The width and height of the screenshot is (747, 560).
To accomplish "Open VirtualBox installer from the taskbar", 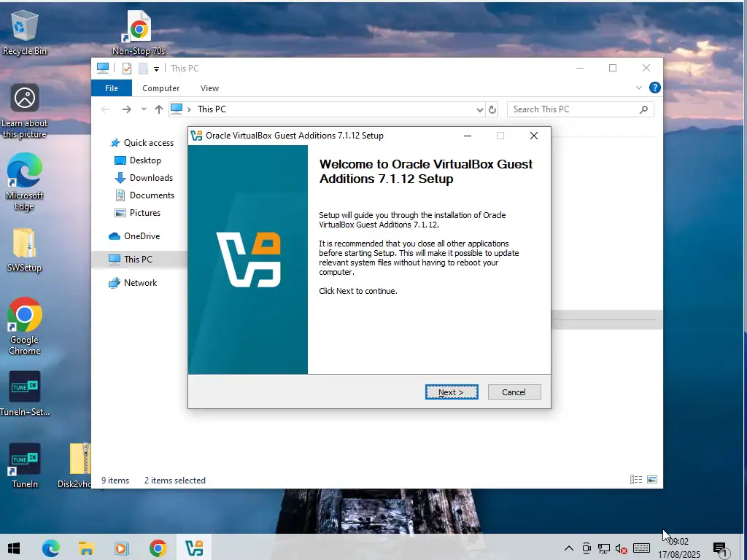I will pos(194,548).
